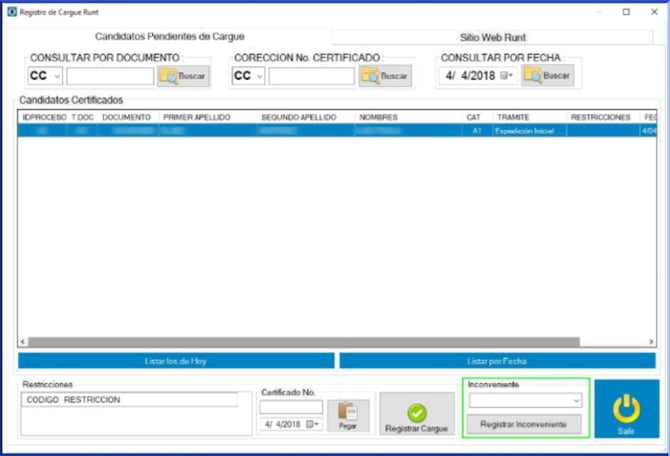Screen dimensions: 670x456
Task: Click the app icon in title bar
Action: click(12, 12)
